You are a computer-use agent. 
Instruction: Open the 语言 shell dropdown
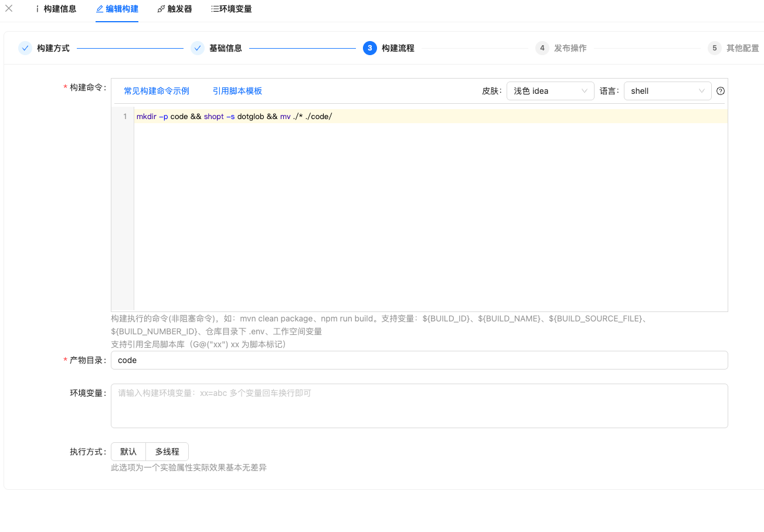click(x=667, y=91)
